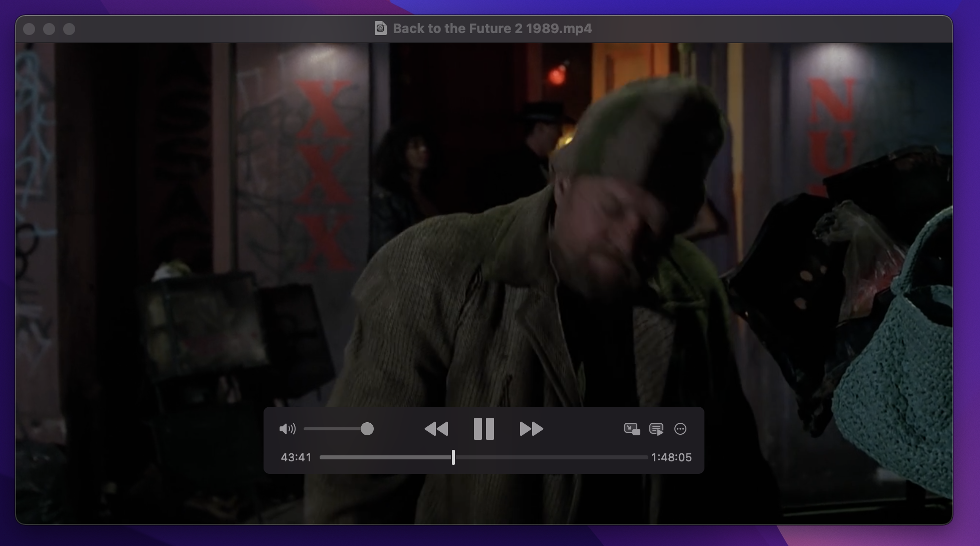The height and width of the screenshot is (546, 980).
Task: Click the playhead on the timeline
Action: [x=453, y=457]
